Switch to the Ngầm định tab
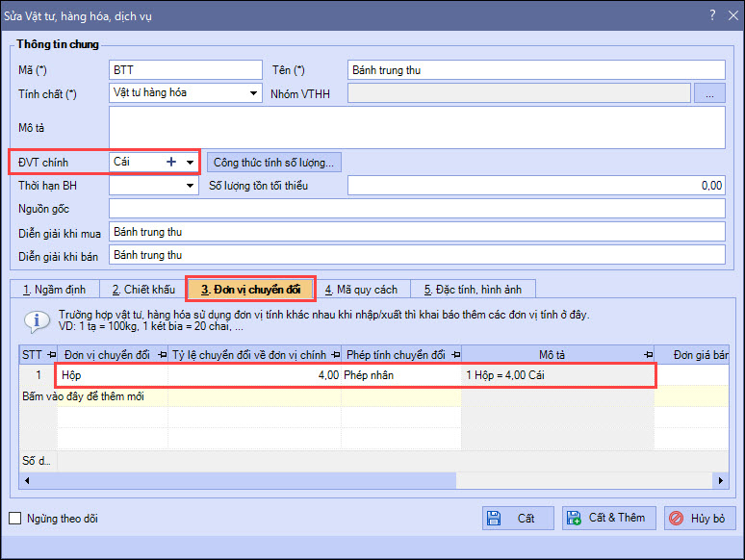The height and width of the screenshot is (560, 745). coord(54,289)
